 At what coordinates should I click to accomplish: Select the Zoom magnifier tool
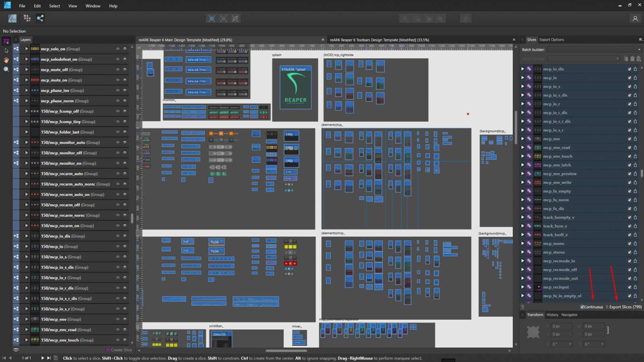[x=6, y=69]
